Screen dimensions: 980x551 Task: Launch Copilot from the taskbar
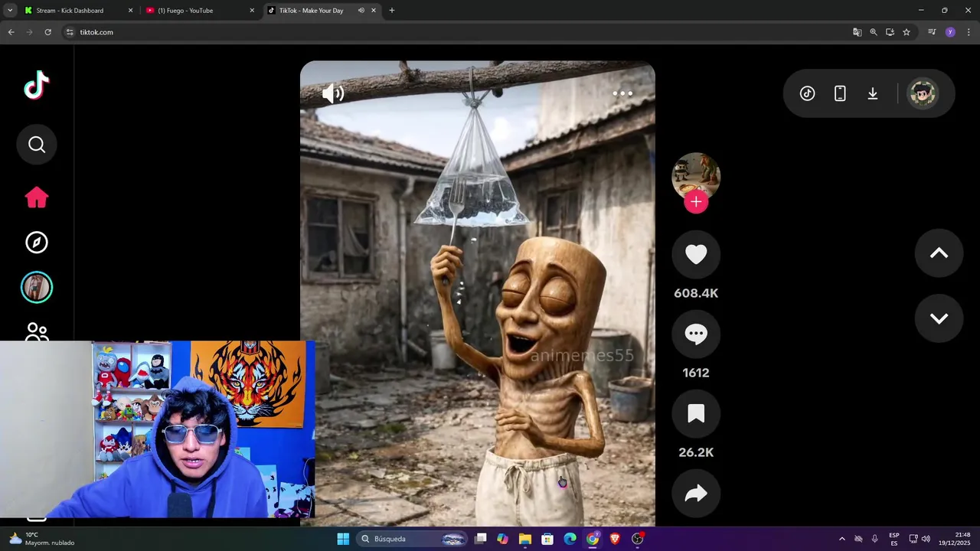[502, 539]
